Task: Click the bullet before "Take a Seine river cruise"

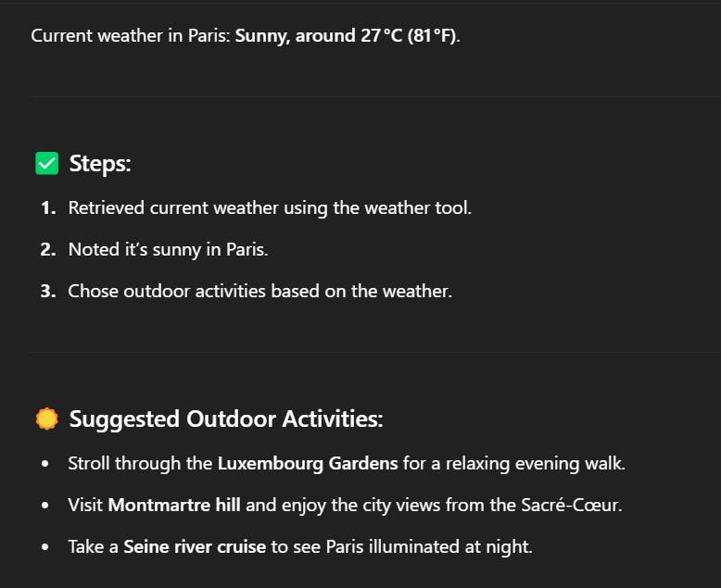Action: coord(45,546)
